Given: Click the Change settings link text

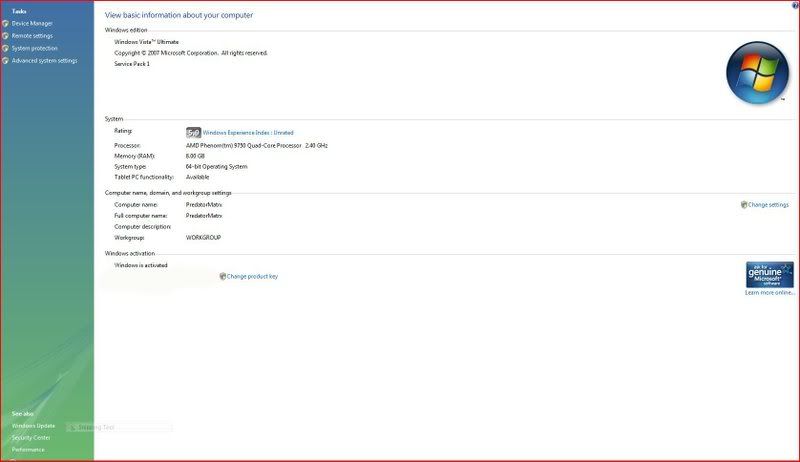Looking at the screenshot, I should [769, 205].
